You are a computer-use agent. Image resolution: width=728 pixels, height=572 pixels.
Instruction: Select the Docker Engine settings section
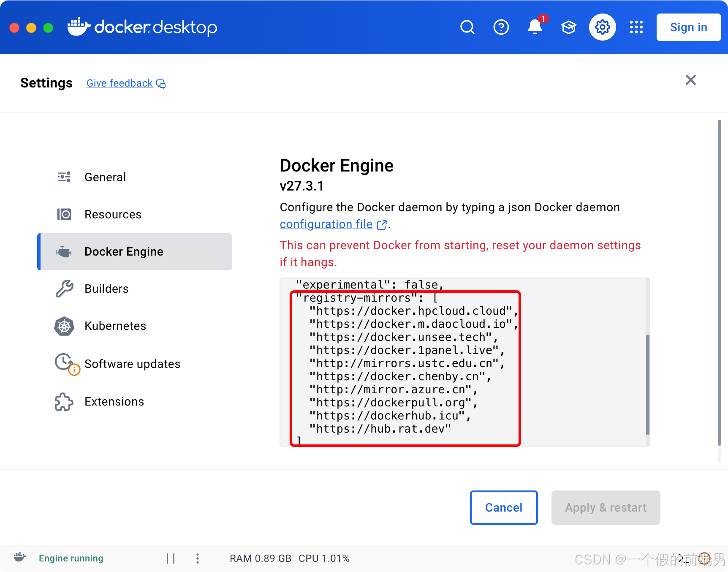tap(135, 252)
